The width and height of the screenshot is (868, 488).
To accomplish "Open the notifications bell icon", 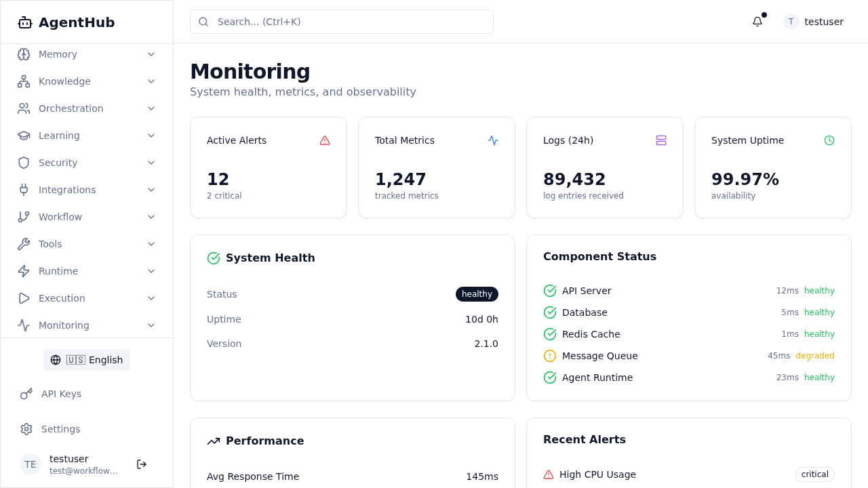I will pos(757,22).
